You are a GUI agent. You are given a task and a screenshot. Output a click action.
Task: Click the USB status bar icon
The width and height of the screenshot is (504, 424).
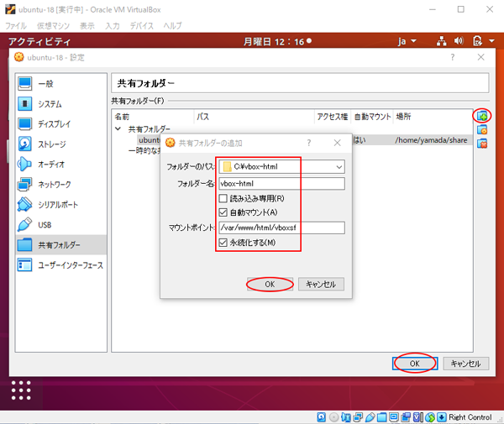pyautogui.click(x=370, y=417)
